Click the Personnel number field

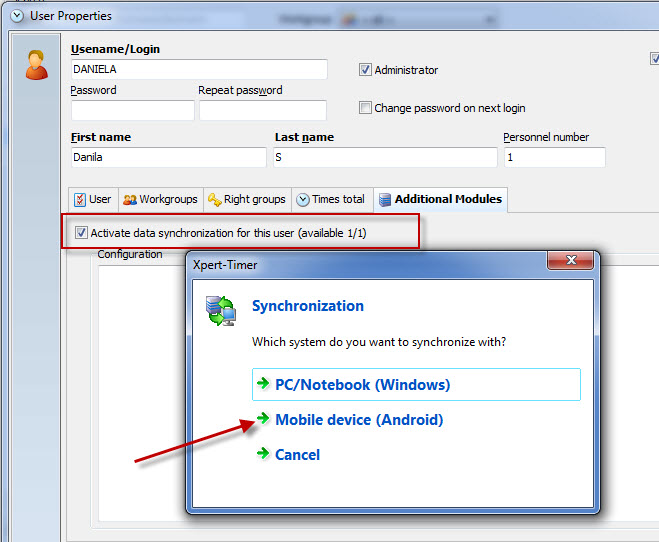pos(554,157)
